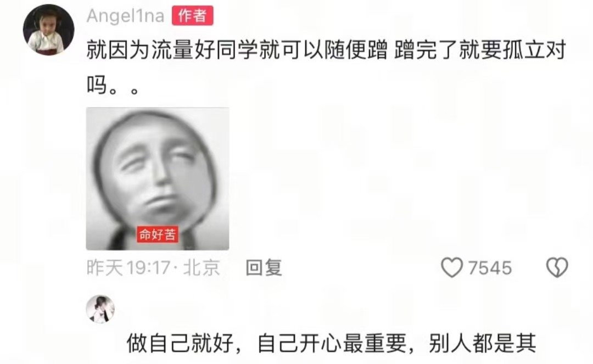This screenshot has height=364, width=593.
Task: Tap the heart like icon
Action: [x=452, y=267]
